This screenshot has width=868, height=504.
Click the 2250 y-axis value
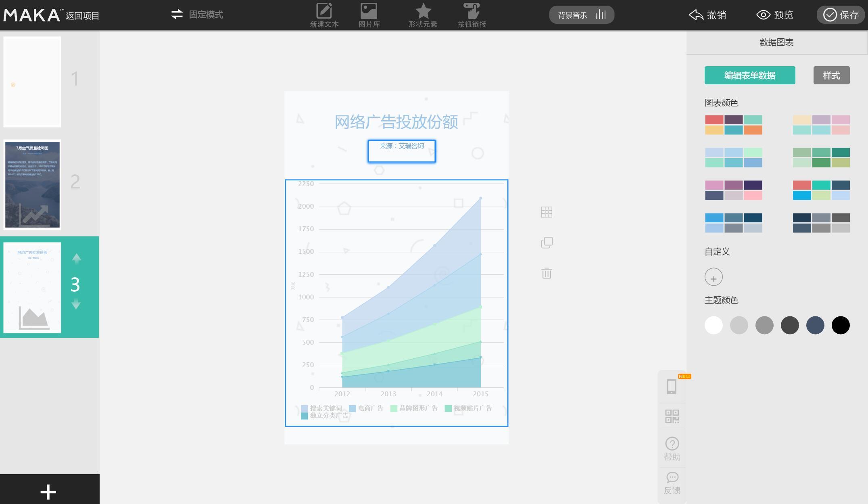[x=306, y=184]
